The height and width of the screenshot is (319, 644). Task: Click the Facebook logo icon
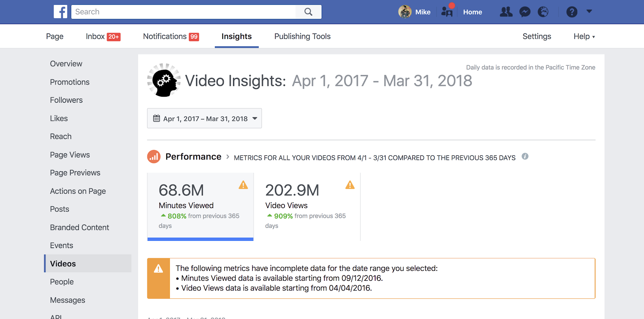pos(60,12)
